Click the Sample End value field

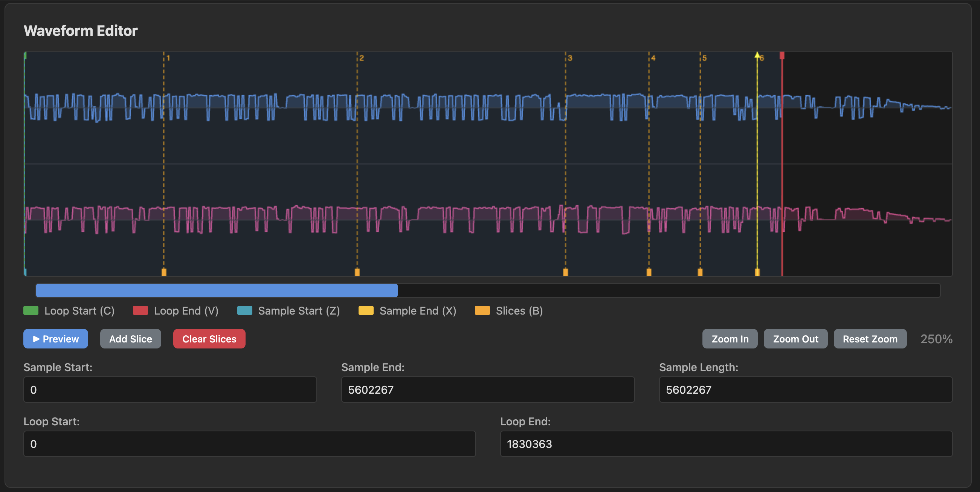(x=487, y=390)
